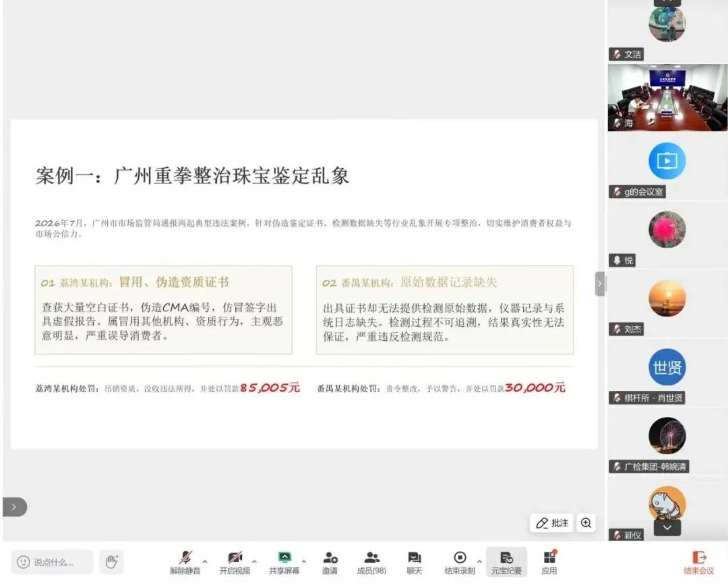Expand audio options arrow beside 解除静音

click(x=205, y=561)
